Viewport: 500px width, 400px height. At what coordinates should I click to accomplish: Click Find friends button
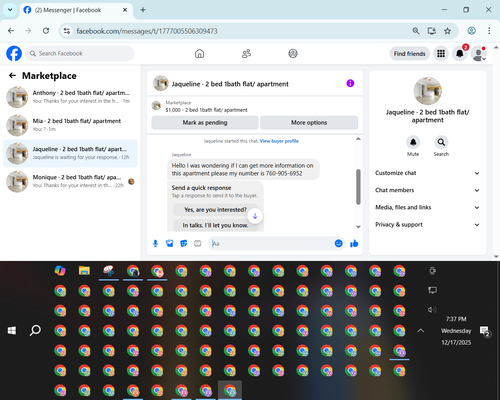click(x=409, y=54)
